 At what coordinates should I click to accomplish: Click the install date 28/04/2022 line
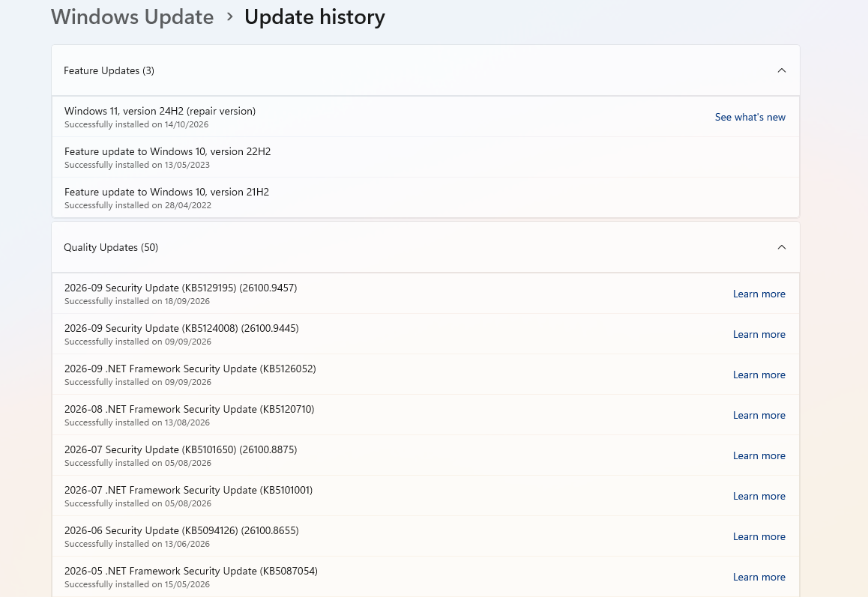pos(138,205)
